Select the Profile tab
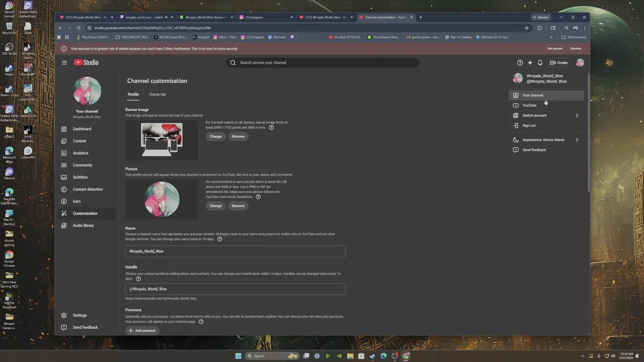 (x=133, y=95)
